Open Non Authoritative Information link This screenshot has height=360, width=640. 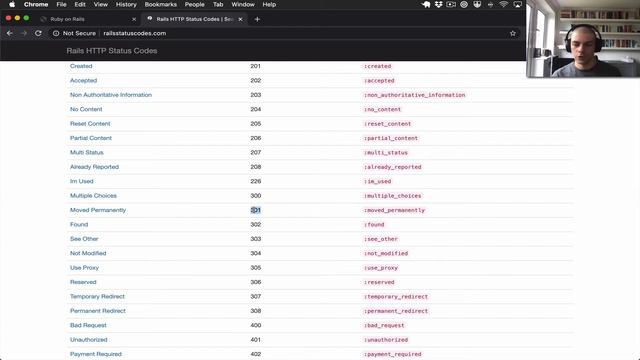(111, 95)
